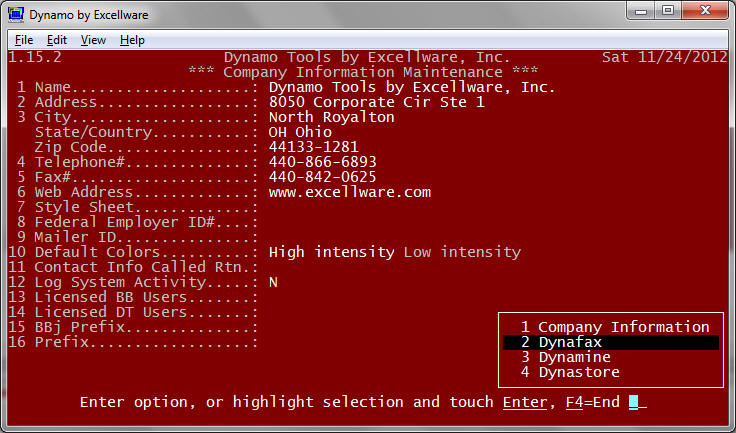Open the Edit menu
The height and width of the screenshot is (433, 736).
pos(57,40)
